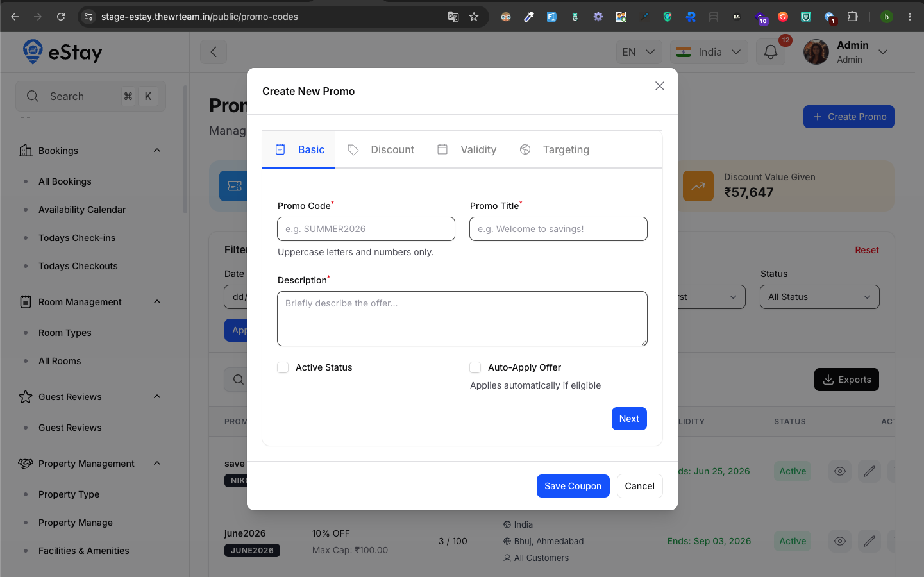
Task: Edit the JUNE2026 promo with pencil icon
Action: (869, 541)
